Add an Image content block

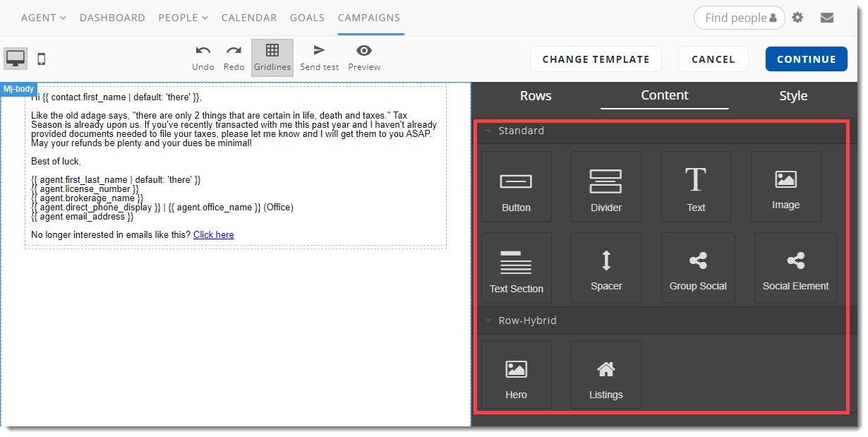click(785, 186)
